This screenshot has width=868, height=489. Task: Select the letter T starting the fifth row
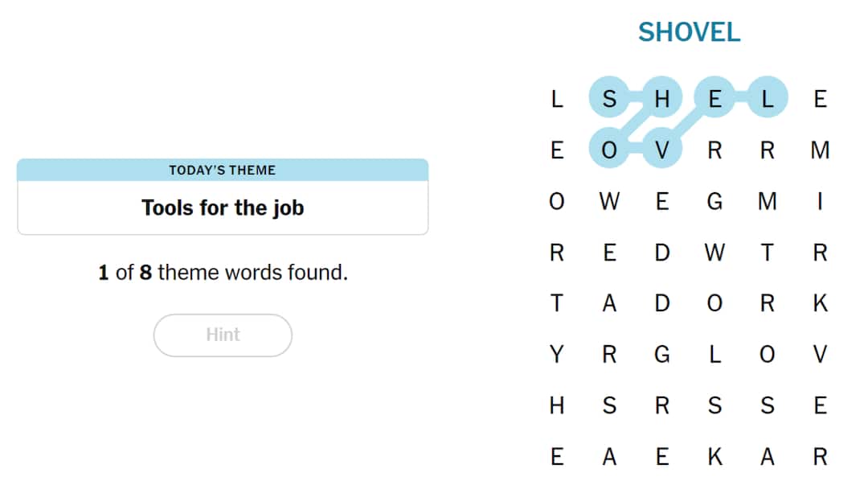(557, 303)
